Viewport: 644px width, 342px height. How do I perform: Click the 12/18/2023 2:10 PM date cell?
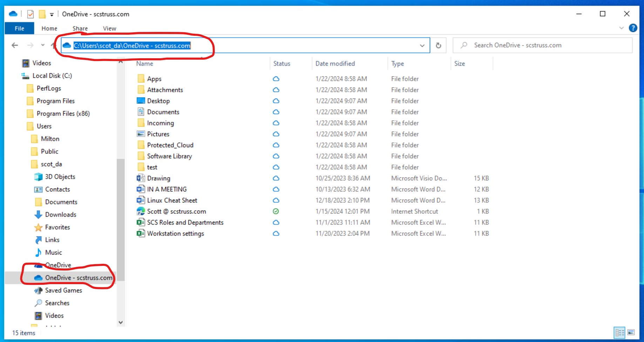343,200
